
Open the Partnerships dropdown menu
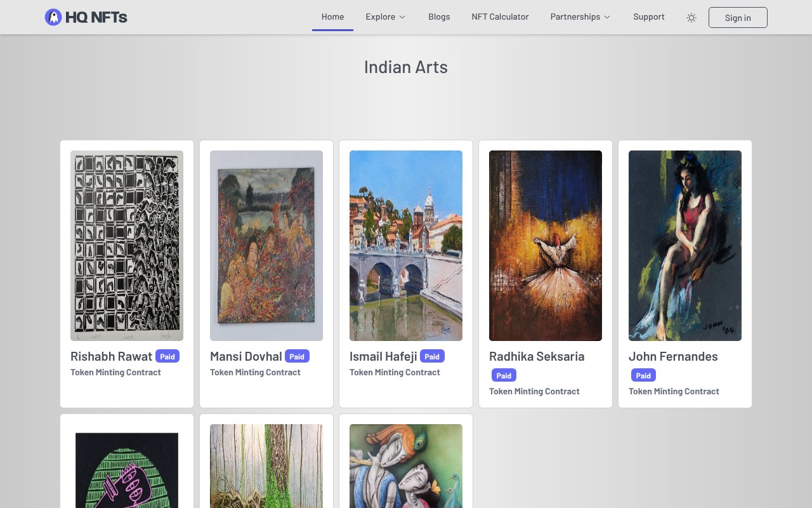[x=580, y=17]
